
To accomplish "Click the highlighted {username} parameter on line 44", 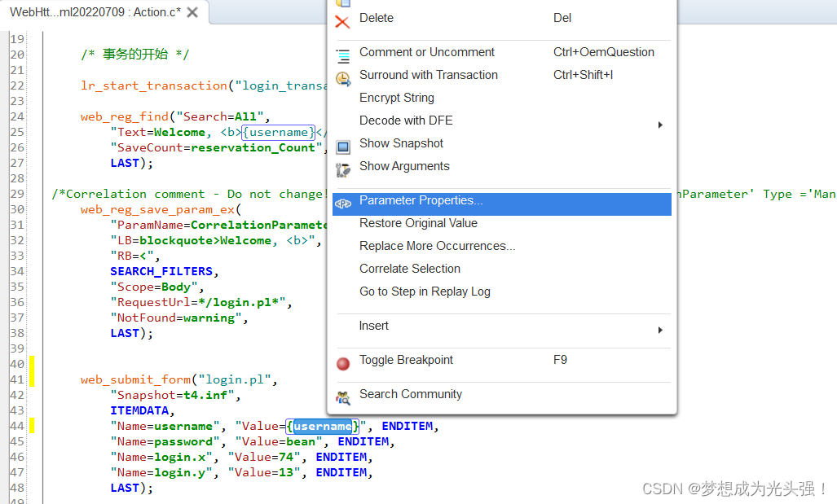I will (323, 426).
